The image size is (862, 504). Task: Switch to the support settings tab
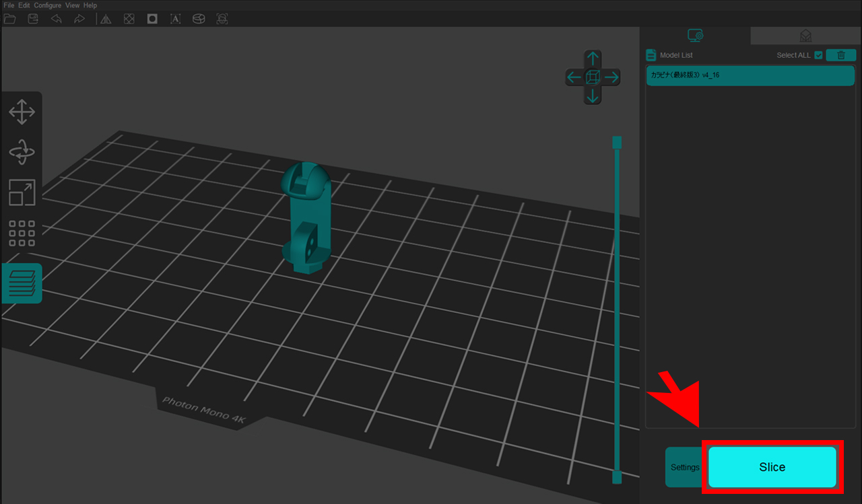point(805,36)
